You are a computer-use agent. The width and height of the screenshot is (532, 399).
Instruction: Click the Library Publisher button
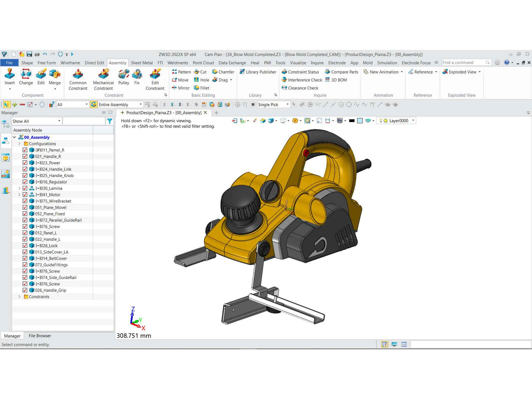[258, 72]
